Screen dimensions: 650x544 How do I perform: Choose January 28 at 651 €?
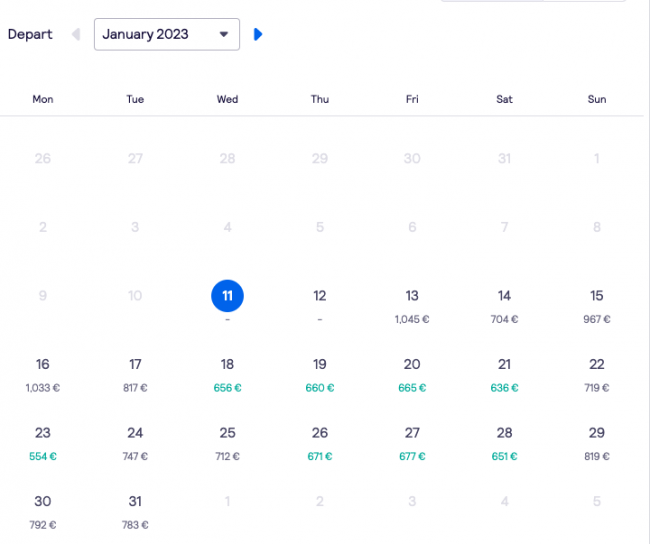coord(504,443)
